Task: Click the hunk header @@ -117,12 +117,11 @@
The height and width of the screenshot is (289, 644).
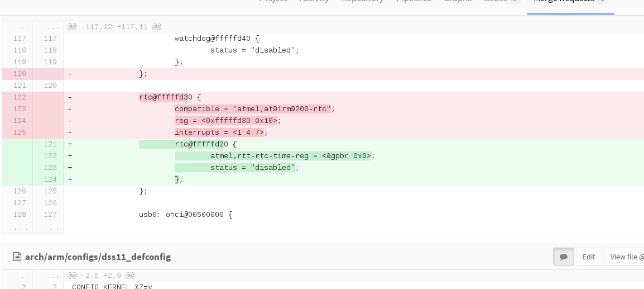Action: click(114, 27)
